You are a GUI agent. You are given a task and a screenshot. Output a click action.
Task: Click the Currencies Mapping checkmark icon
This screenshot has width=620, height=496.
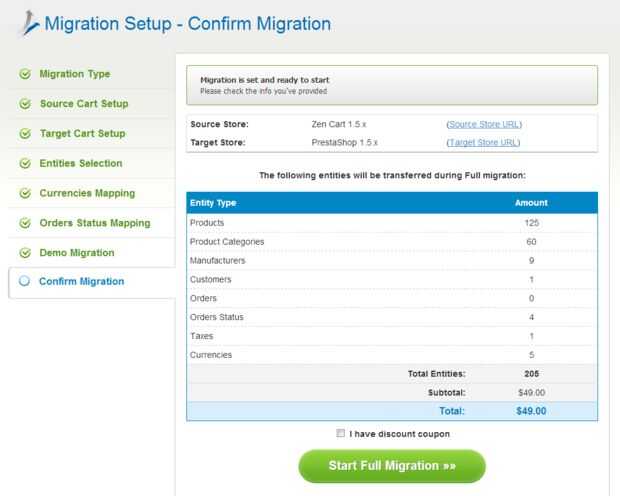pyautogui.click(x=25, y=194)
